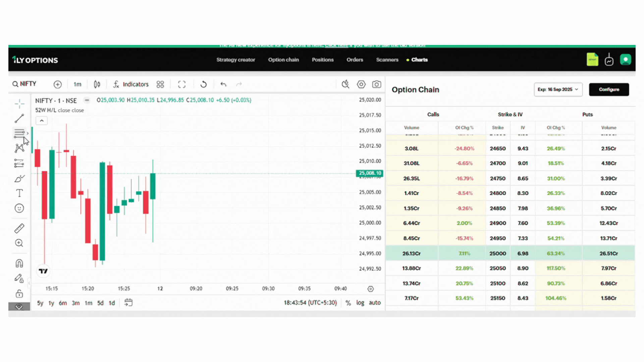Click the Configure button

[x=609, y=89]
